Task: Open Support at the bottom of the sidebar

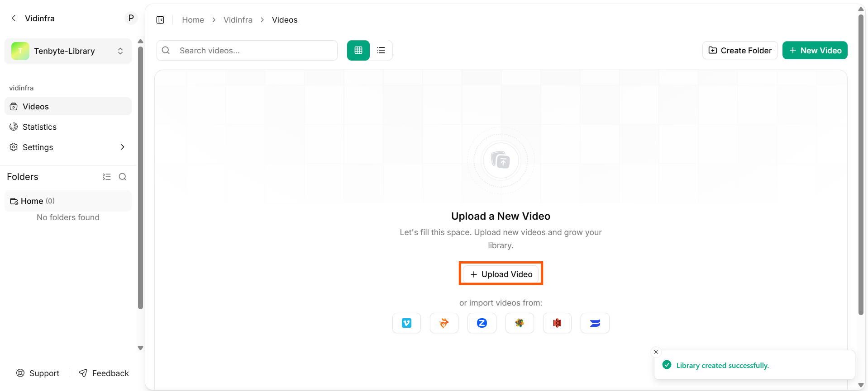Action: (38, 373)
